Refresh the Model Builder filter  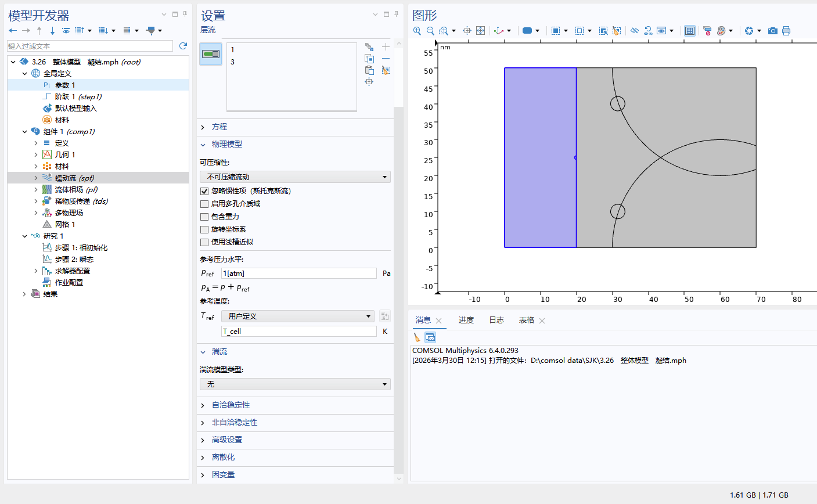click(183, 46)
